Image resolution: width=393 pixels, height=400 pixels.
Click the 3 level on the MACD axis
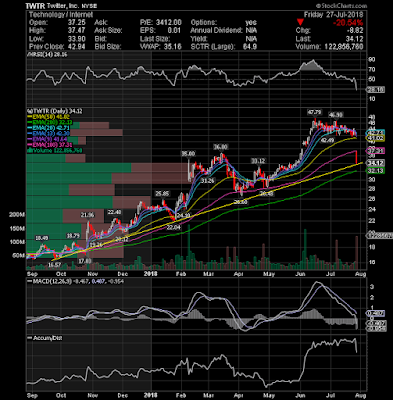371,287
